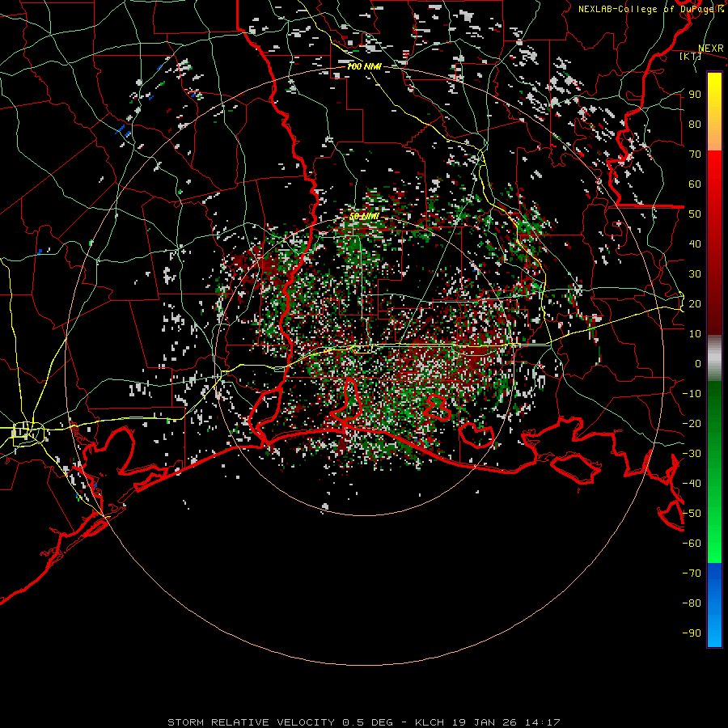Click the -40 value on velocity scale

(x=692, y=484)
